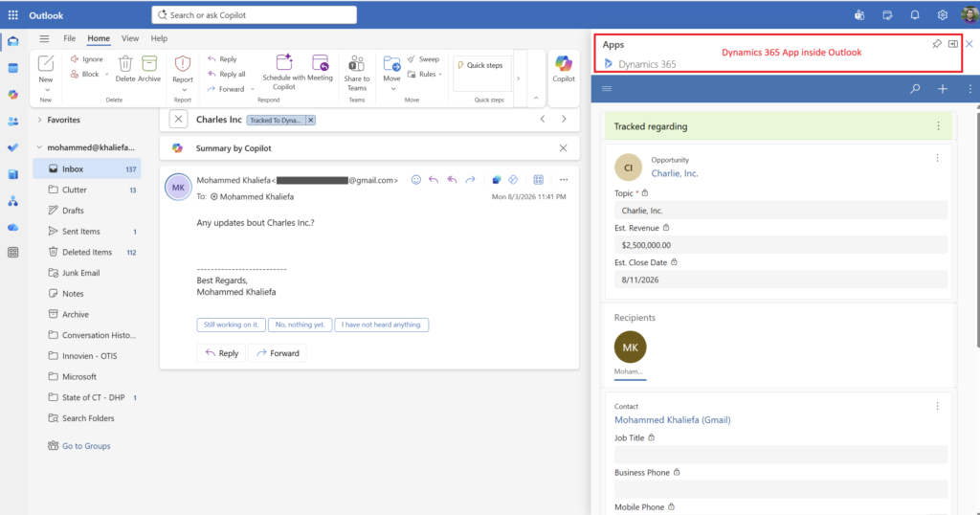Viewport: 980px width, 515px height.
Task: Open OneDrive cloud icon in rail
Action: pos(13,228)
